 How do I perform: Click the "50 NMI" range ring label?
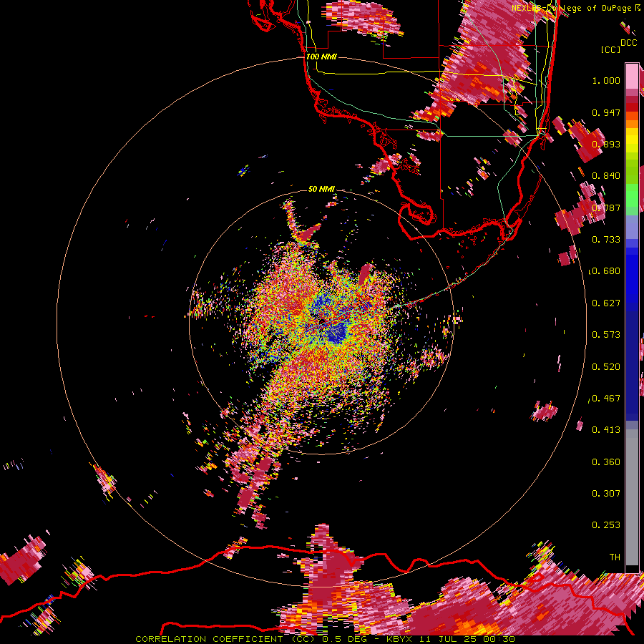[x=321, y=189]
